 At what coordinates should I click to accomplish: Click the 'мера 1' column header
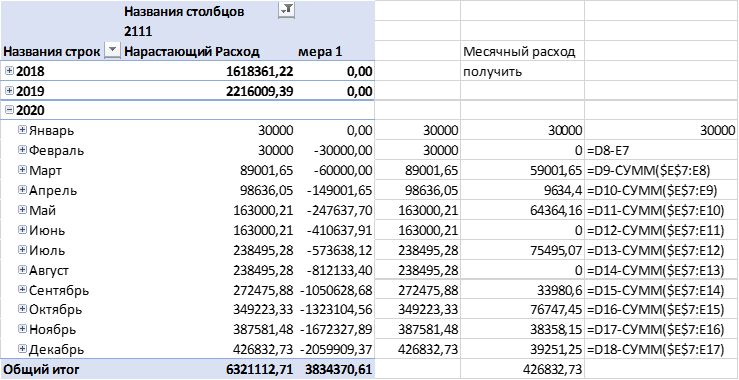(x=320, y=52)
